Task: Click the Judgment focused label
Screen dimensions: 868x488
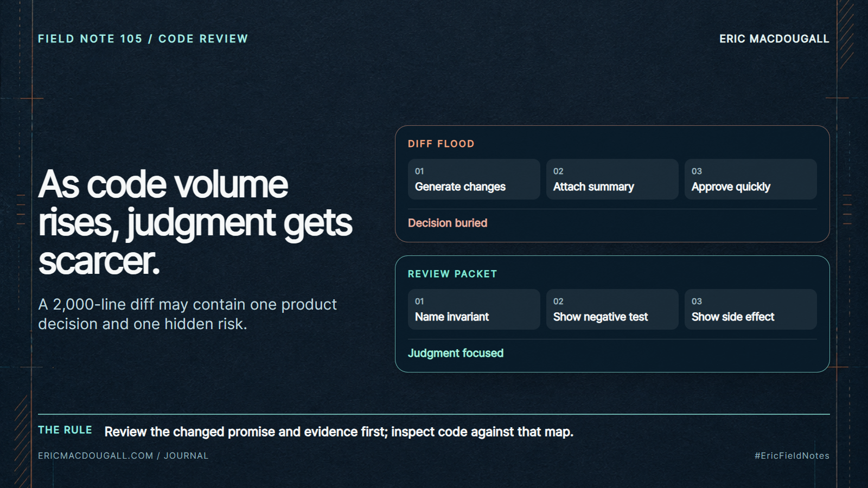Action: pos(456,353)
